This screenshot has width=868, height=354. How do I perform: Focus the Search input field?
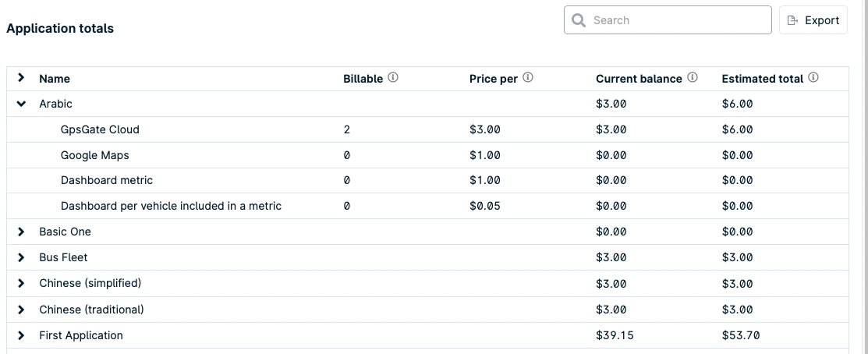click(x=668, y=20)
